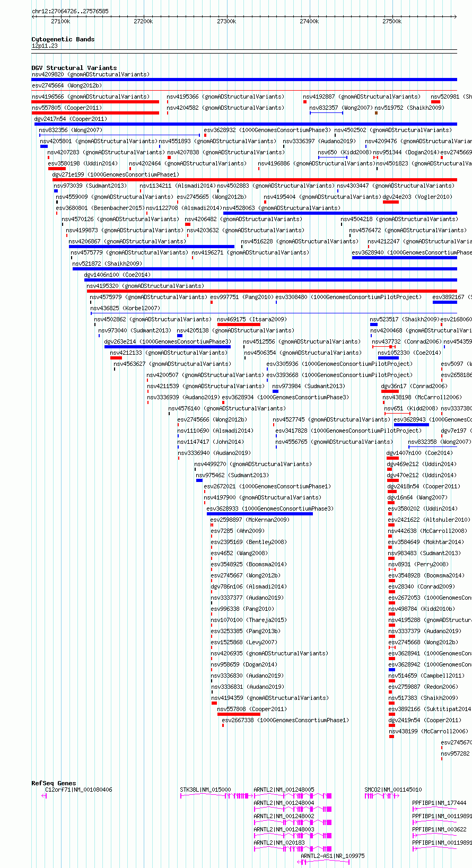This screenshot has height=868, width=472.
Task: Select nsv832356 (Wong2007) variant label
Action: click(x=71, y=130)
